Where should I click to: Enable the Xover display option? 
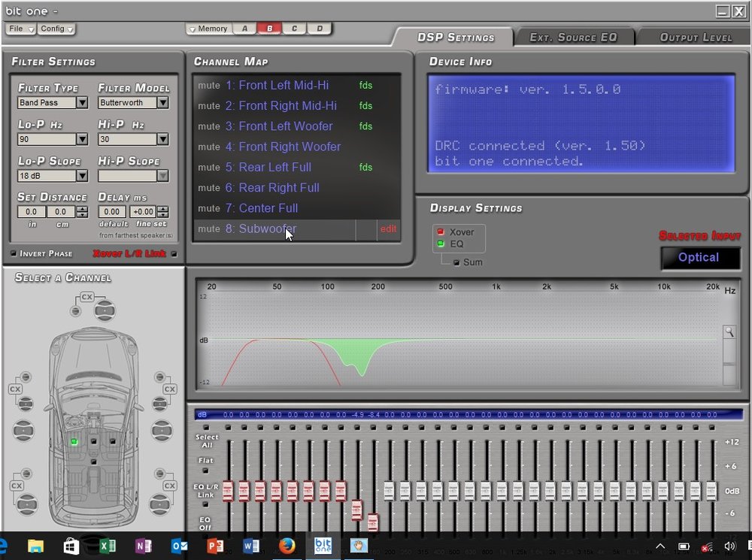tap(440, 232)
